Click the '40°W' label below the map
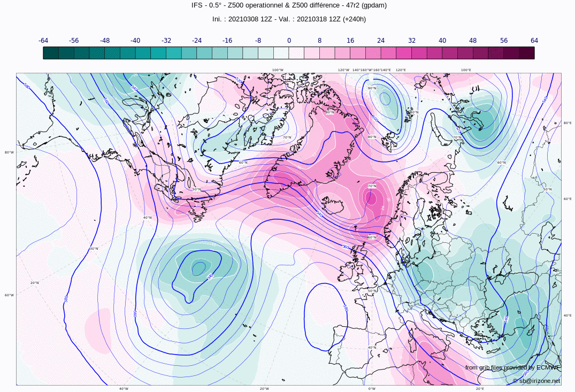The height and width of the screenshot is (392, 575). point(124,389)
